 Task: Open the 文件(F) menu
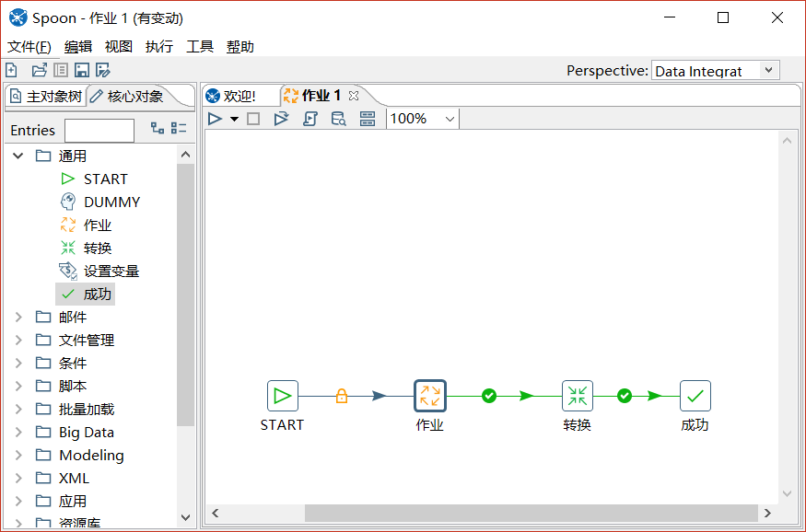pos(29,47)
